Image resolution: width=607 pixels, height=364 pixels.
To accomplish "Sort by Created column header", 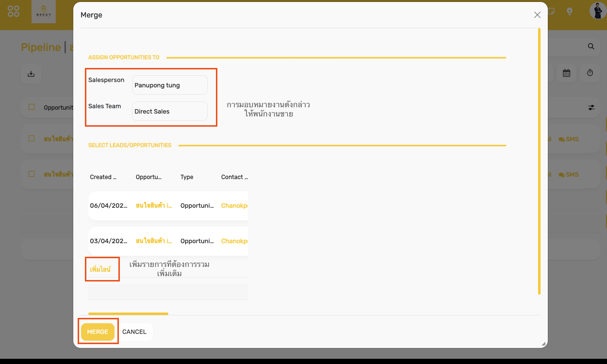I will 103,177.
